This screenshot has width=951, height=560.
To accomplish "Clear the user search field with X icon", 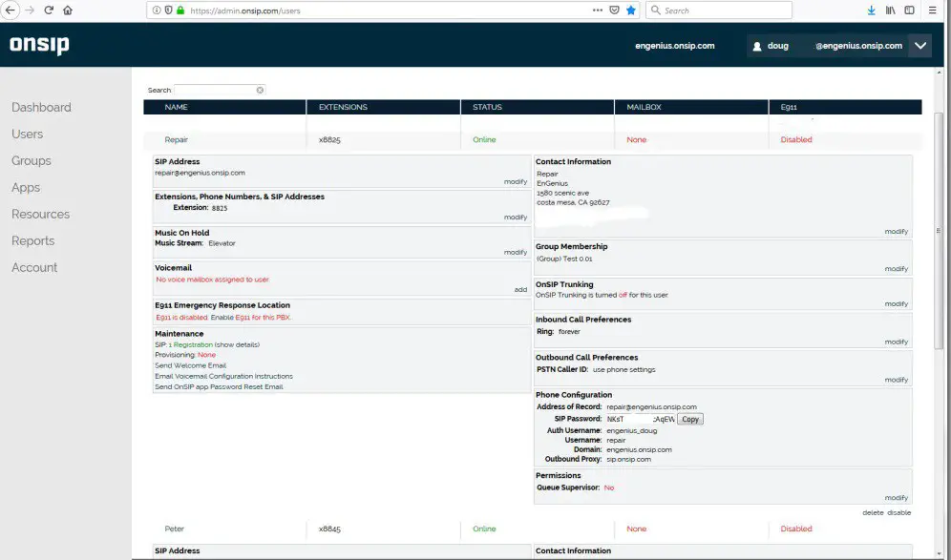I will 260,91.
